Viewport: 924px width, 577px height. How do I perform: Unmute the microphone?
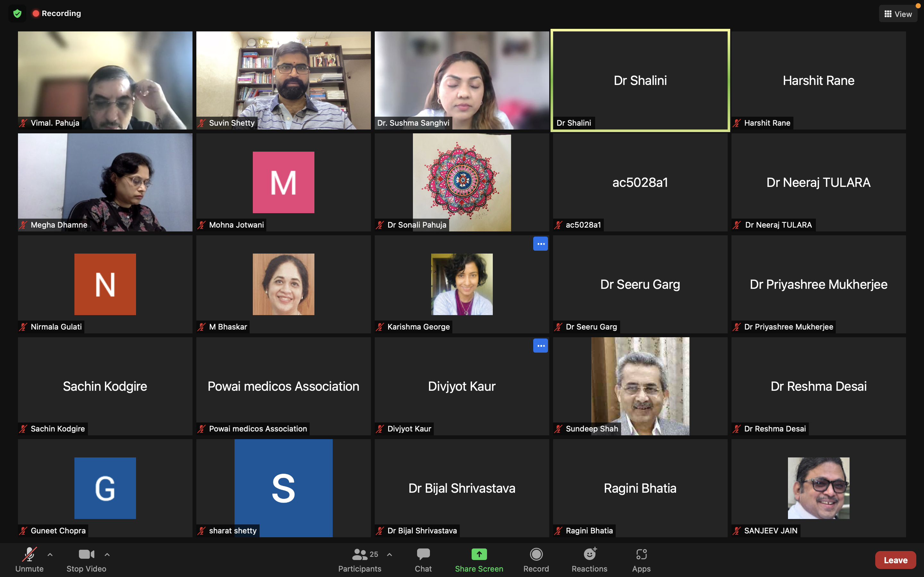(x=30, y=559)
